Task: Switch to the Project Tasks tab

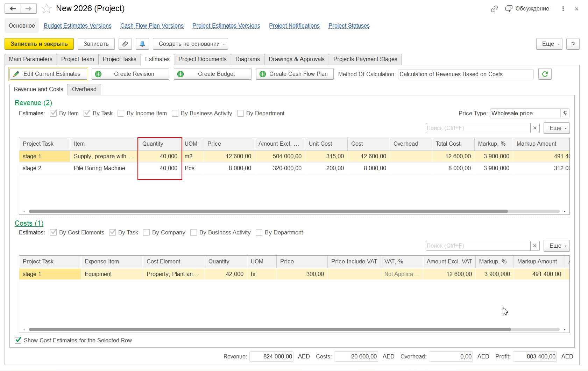Action: (119, 59)
